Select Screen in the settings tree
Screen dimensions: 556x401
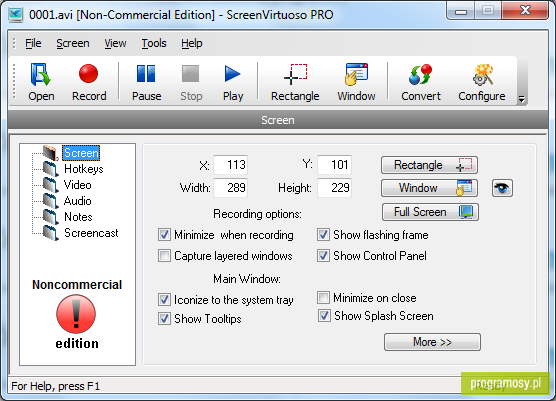point(81,153)
